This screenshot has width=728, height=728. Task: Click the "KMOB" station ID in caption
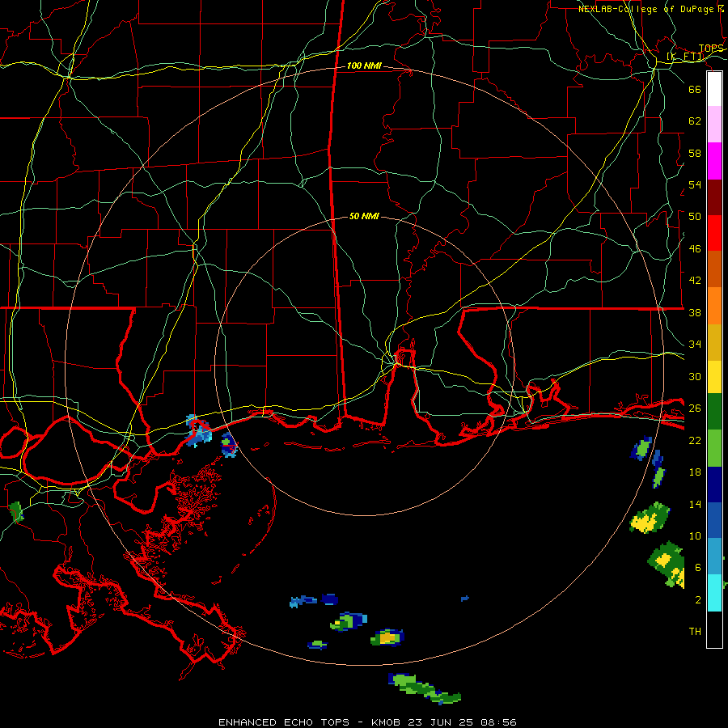387,722
